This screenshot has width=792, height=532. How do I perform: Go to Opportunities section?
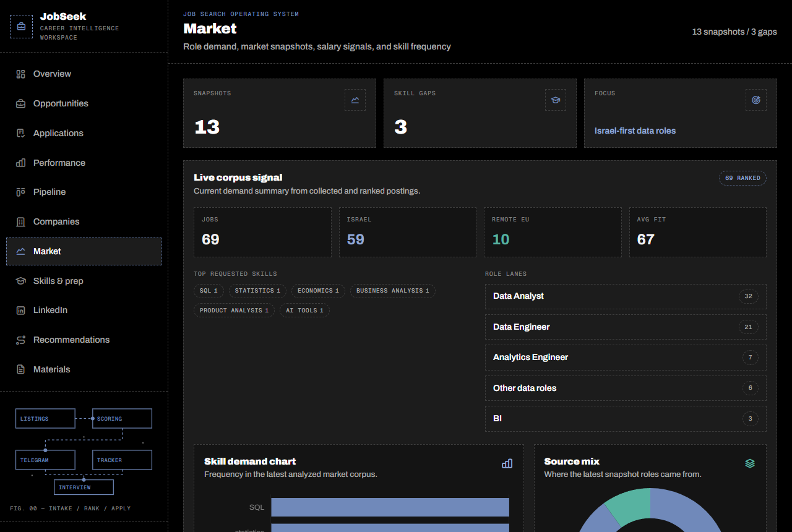click(x=84, y=104)
